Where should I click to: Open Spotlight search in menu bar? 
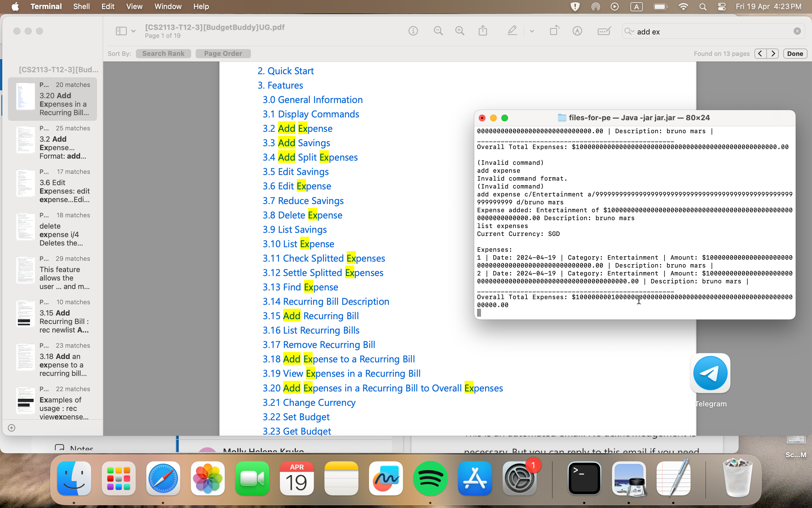pyautogui.click(x=703, y=6)
